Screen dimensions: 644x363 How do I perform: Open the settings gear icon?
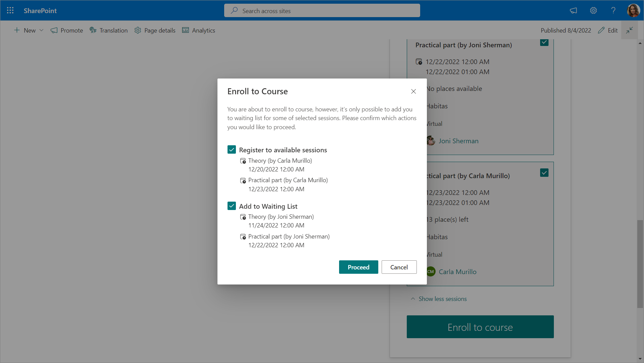click(x=593, y=10)
